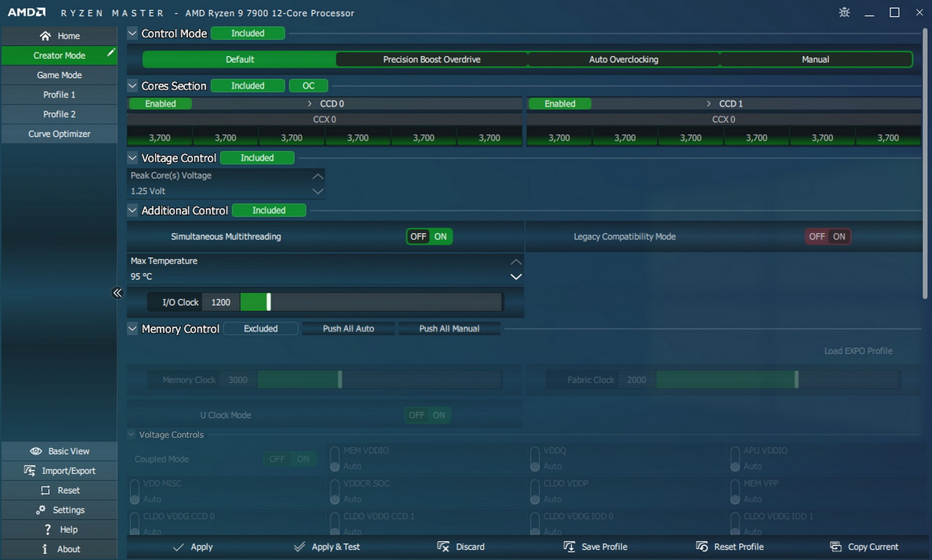
Task: Toggle Voltage Control Included button
Action: tap(257, 157)
